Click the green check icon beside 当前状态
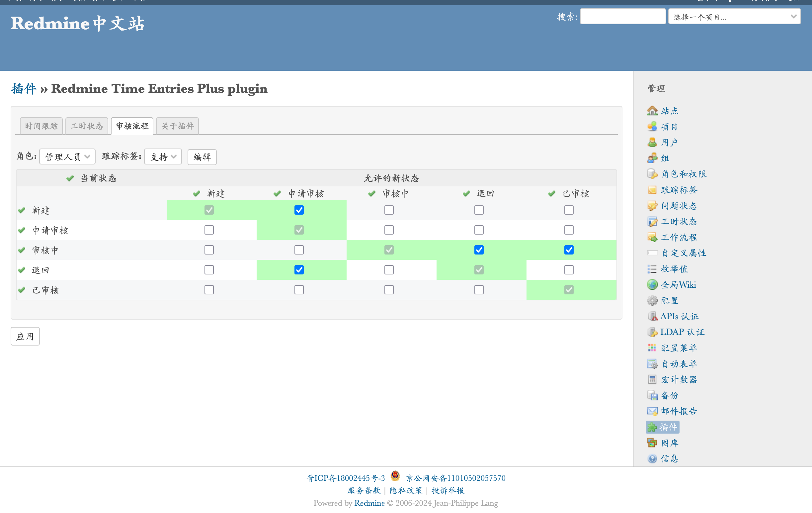Image resolution: width=812 pixels, height=513 pixels. coord(70,178)
